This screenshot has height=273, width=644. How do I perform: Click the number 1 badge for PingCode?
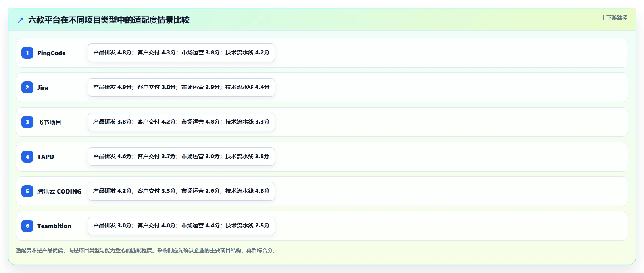27,53
